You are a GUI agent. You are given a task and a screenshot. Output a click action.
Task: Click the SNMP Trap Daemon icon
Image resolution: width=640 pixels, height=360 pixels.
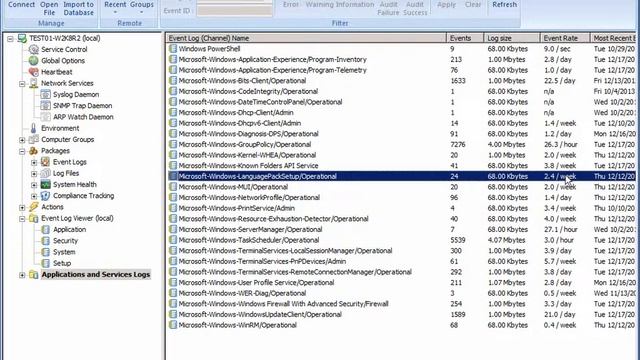(x=45, y=106)
